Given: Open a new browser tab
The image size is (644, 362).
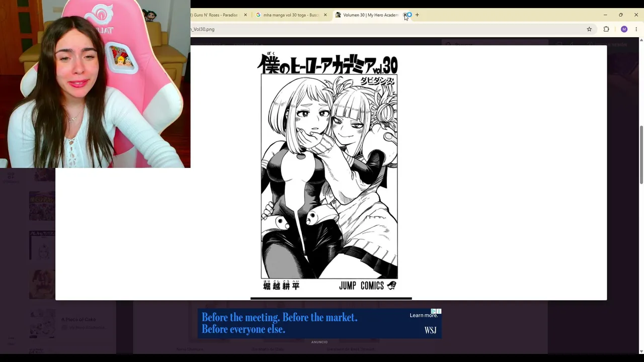Looking at the screenshot, I should pyautogui.click(x=417, y=15).
